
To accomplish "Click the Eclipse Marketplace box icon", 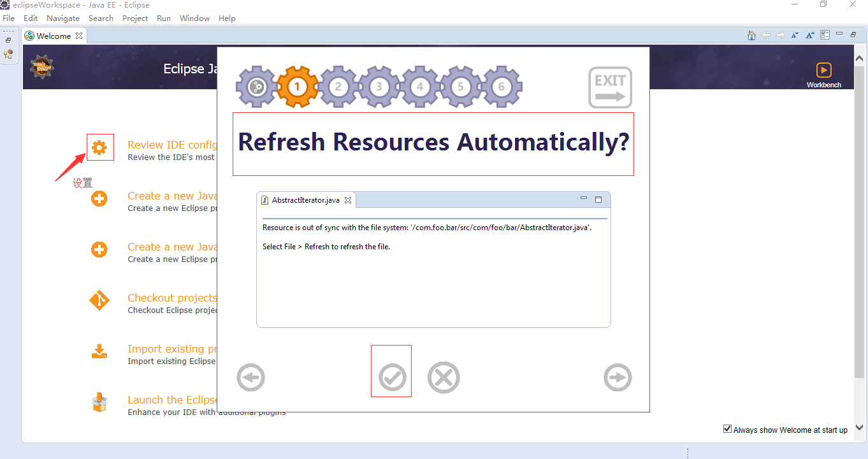I will 99,402.
